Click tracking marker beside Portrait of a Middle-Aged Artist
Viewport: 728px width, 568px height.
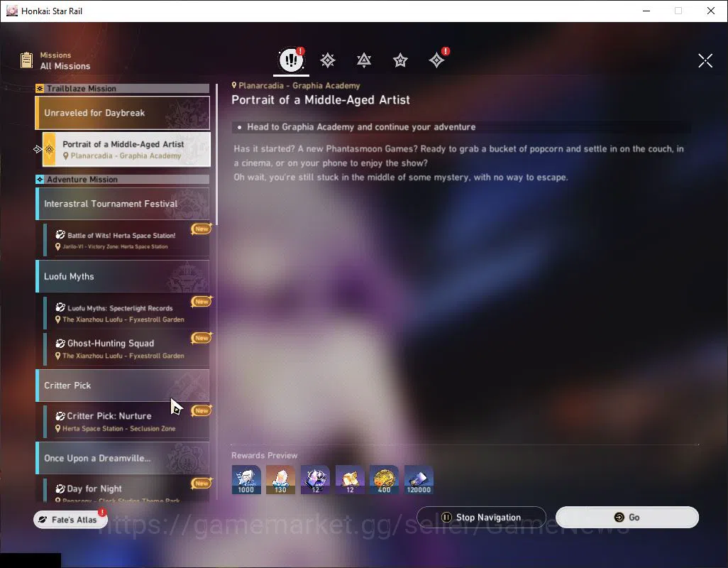[38, 150]
